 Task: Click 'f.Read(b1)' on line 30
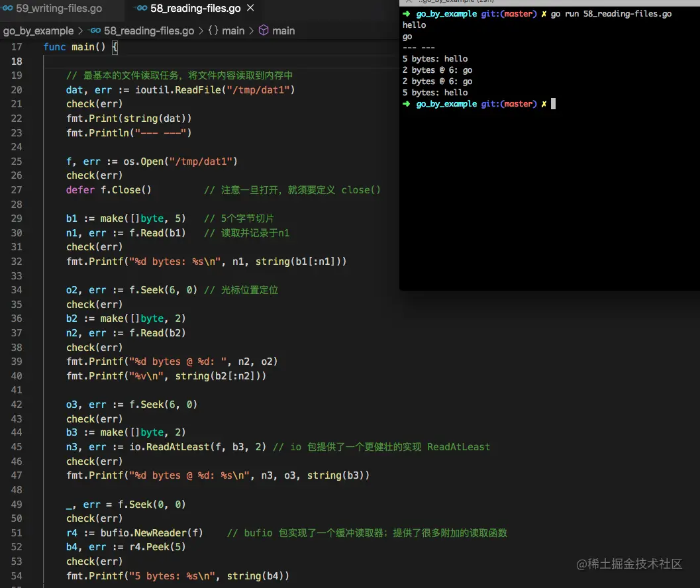click(x=157, y=232)
